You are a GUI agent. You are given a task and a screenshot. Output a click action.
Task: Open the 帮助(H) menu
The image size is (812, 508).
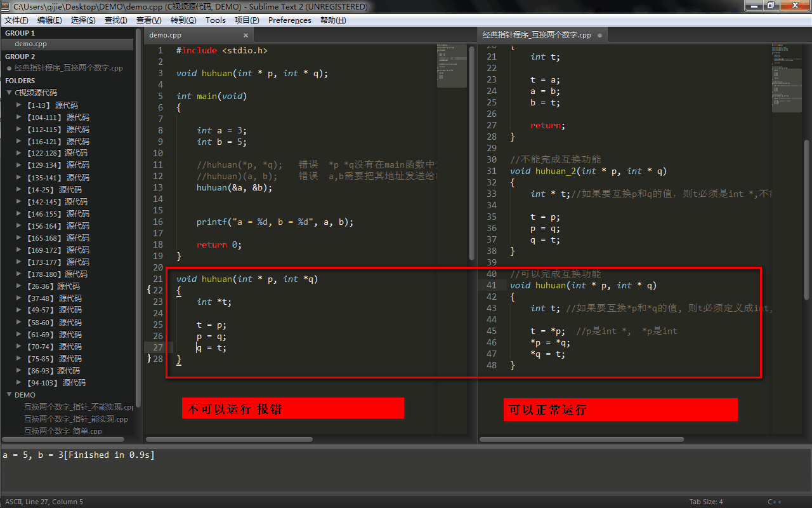coord(333,20)
